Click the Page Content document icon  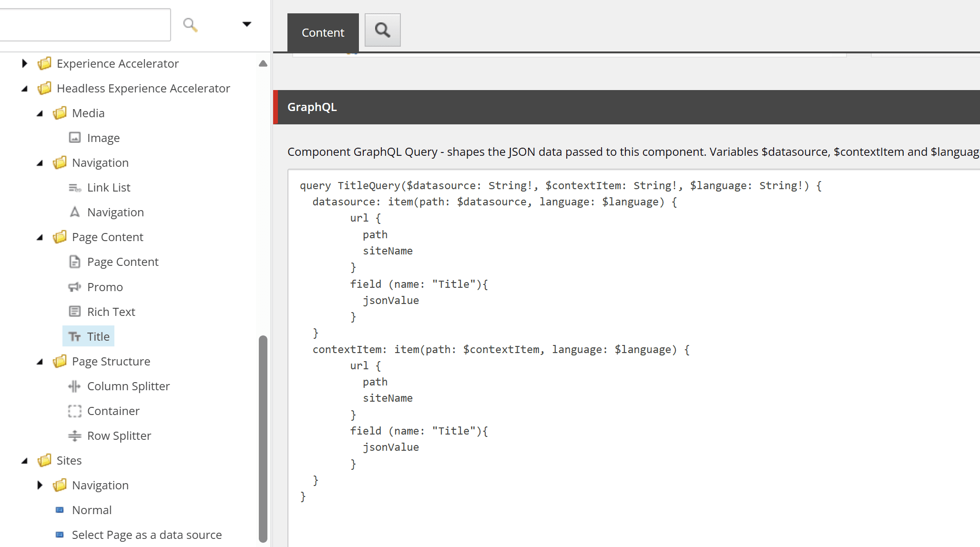coord(75,262)
